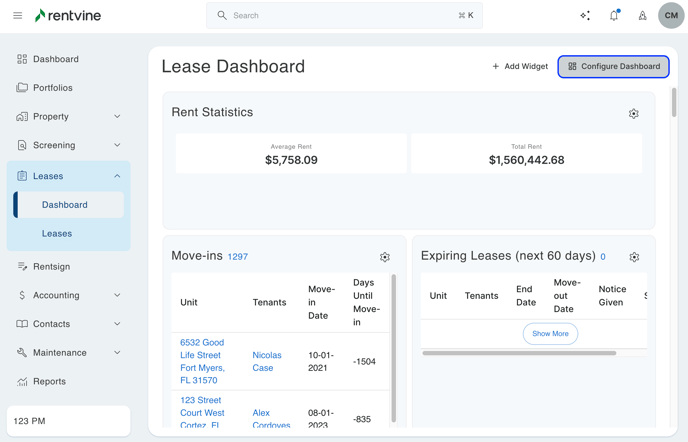Expand the Property menu chevron
Image resolution: width=688 pixels, height=442 pixels.
(x=117, y=117)
